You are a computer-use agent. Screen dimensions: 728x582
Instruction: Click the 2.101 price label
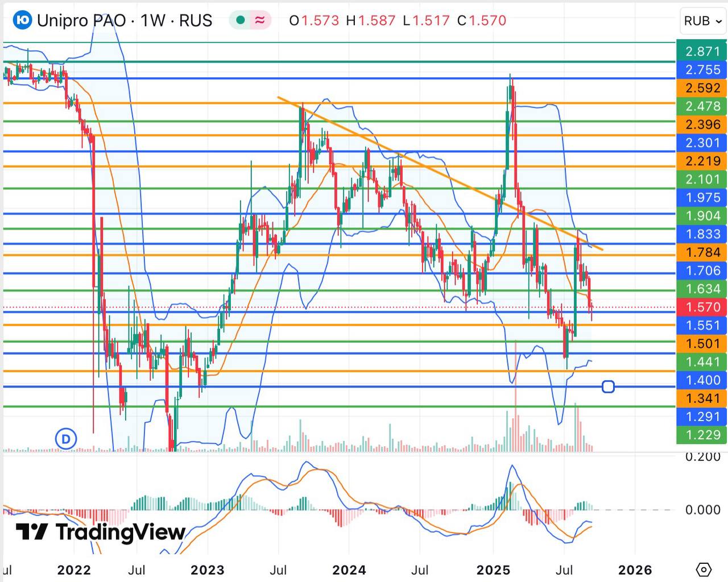pyautogui.click(x=702, y=179)
